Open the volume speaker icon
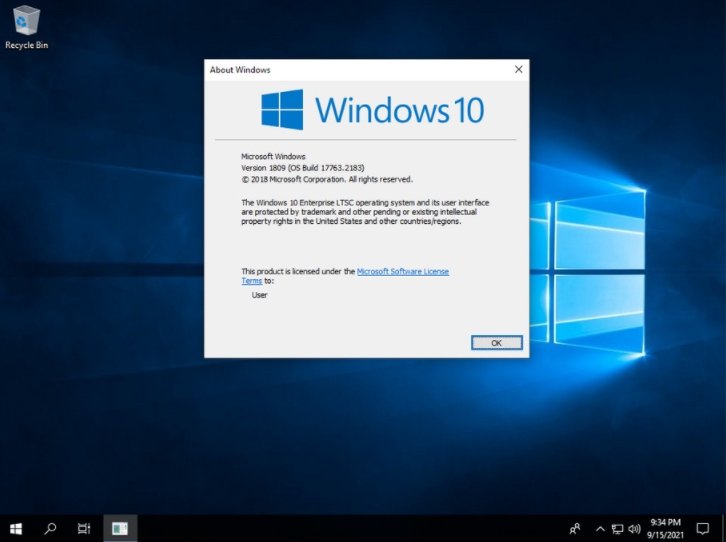Screen dimensions: 726x542 pyautogui.click(x=634, y=529)
